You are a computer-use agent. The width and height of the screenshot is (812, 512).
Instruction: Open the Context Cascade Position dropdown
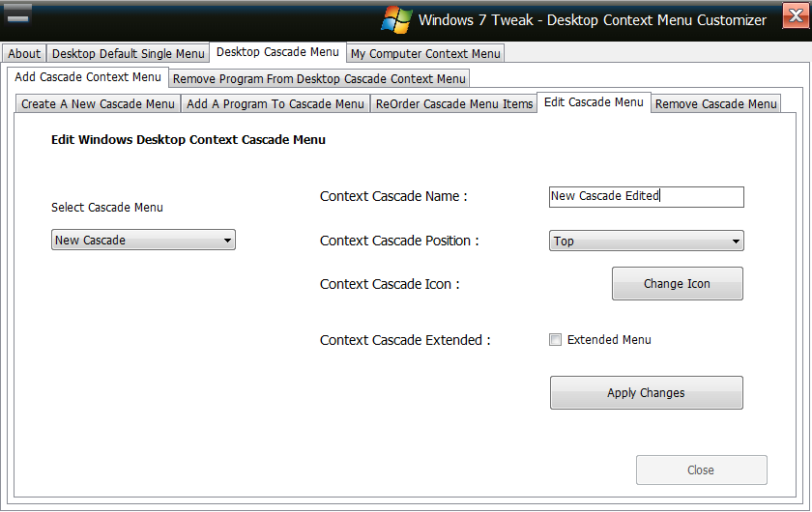coord(647,241)
